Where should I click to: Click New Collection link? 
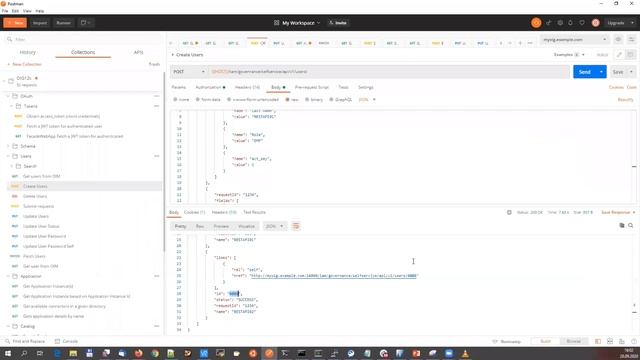point(24,64)
